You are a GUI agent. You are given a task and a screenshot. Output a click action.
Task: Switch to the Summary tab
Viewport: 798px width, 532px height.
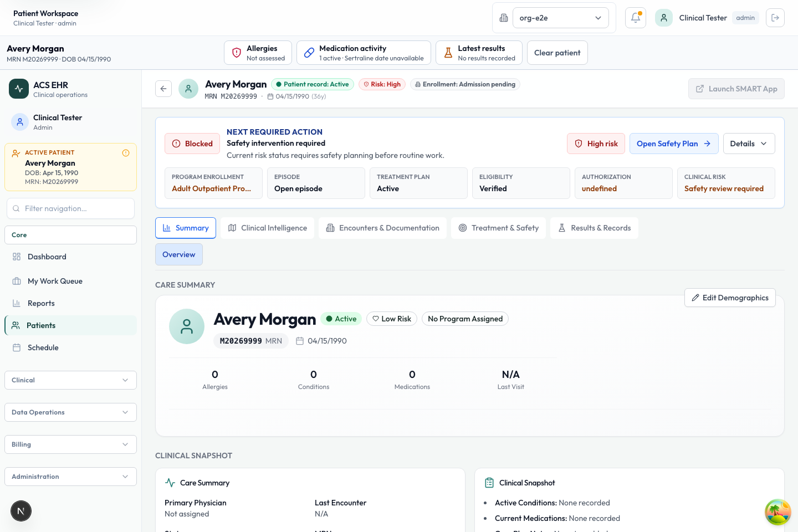point(186,228)
